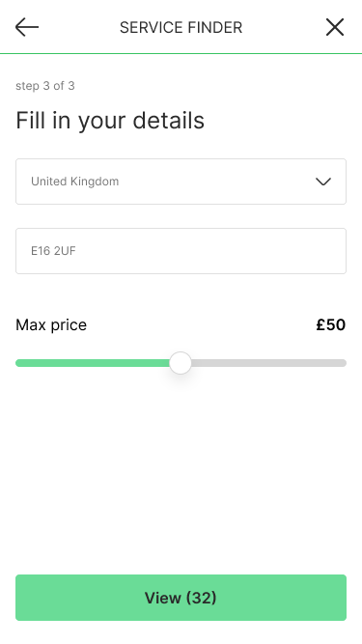Screen dimensions: 362x644
Task: Click the E16 2UF postcode field
Action: [x=181, y=251]
